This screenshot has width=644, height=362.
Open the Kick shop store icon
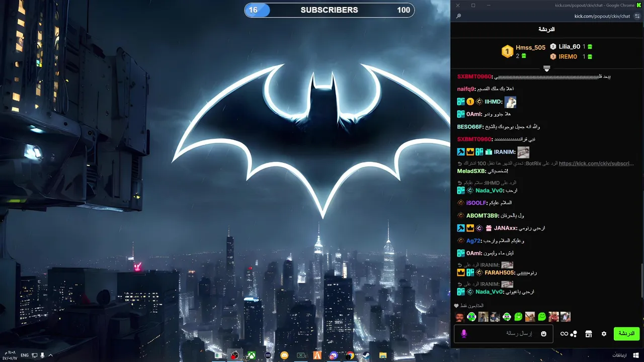[x=588, y=334]
